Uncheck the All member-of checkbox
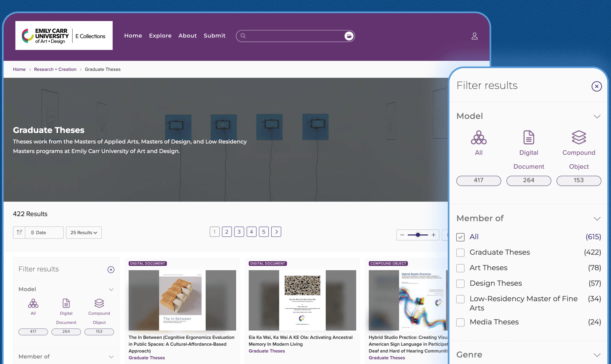The height and width of the screenshot is (364, 611). point(460,237)
